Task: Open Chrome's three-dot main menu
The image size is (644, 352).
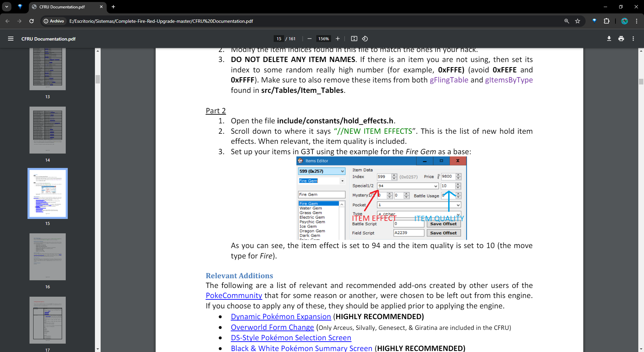Action: [637, 21]
